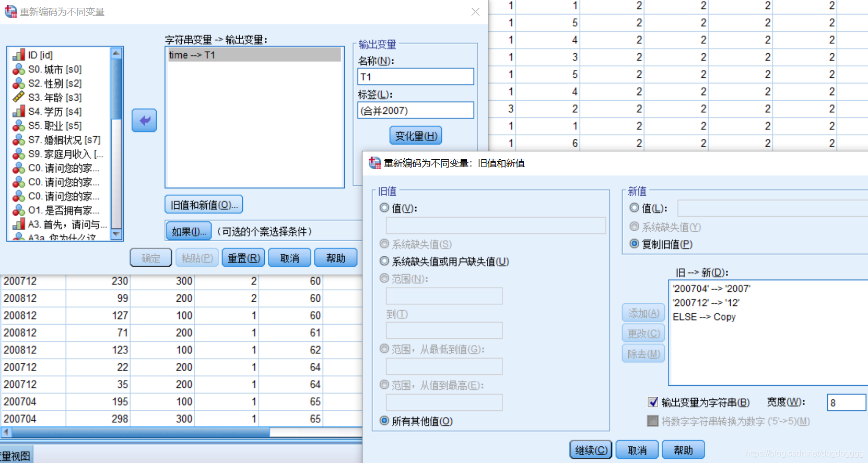
Task: Click data cell with value 22
Action: pos(98,367)
